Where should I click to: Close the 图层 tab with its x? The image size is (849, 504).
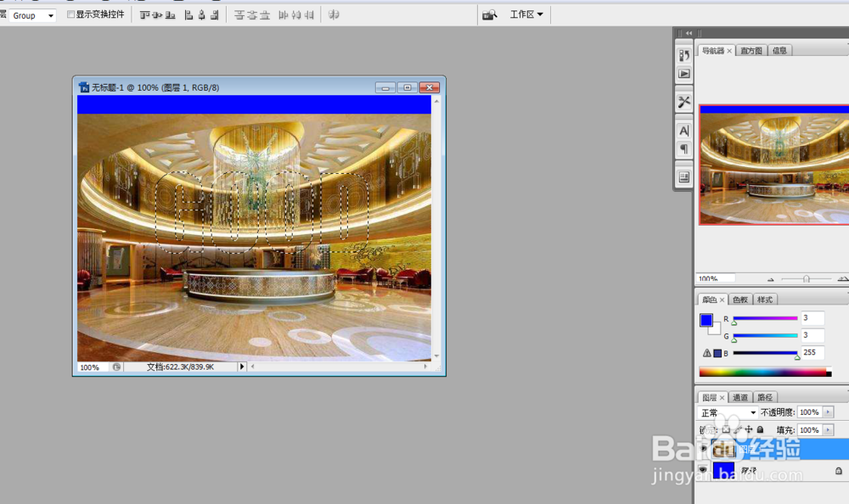[x=722, y=398]
